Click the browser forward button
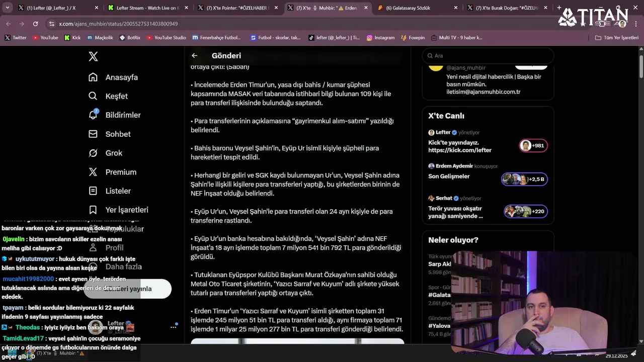 [x=22, y=24]
